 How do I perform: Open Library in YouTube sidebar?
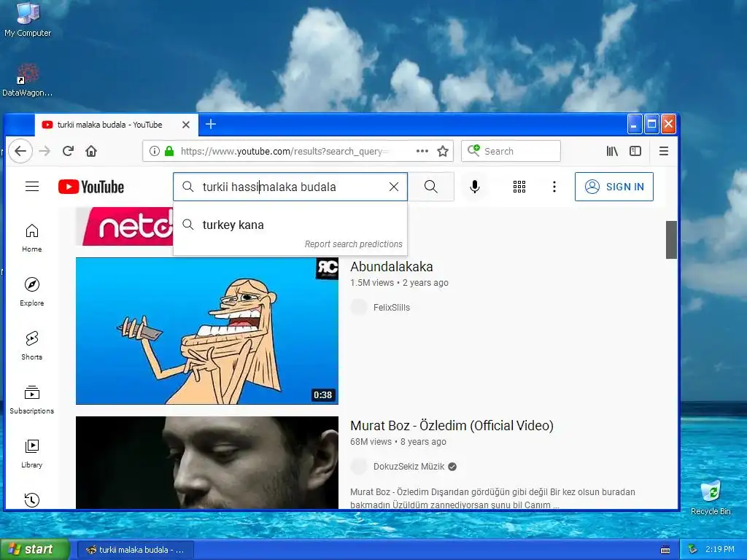coord(32,454)
